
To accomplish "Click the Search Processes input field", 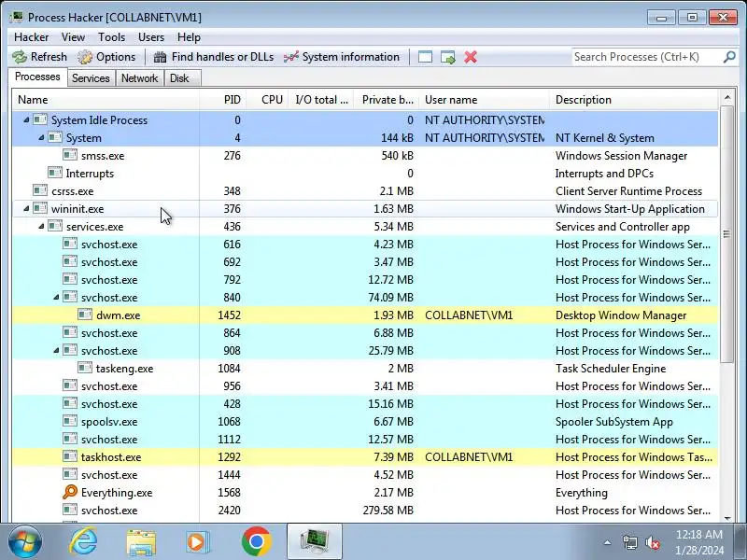I will [x=646, y=57].
